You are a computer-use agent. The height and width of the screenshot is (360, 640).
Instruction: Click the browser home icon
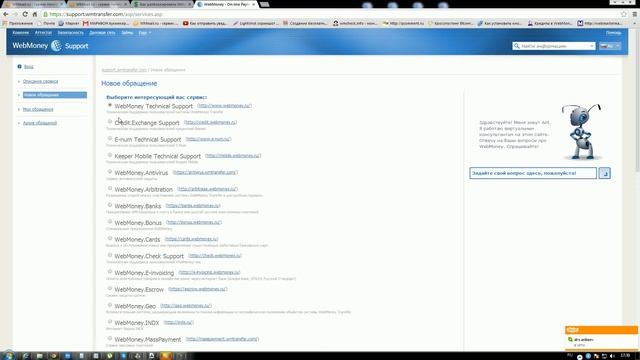(35, 14)
